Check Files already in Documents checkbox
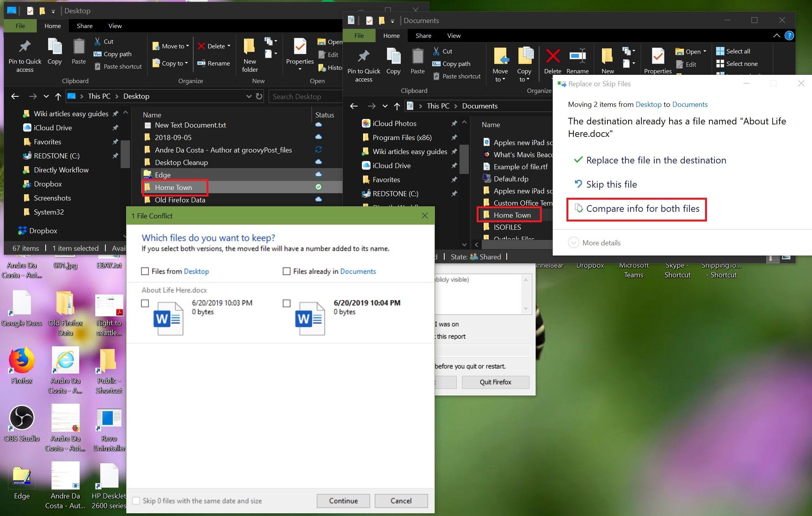The height and width of the screenshot is (516, 812). [x=287, y=271]
